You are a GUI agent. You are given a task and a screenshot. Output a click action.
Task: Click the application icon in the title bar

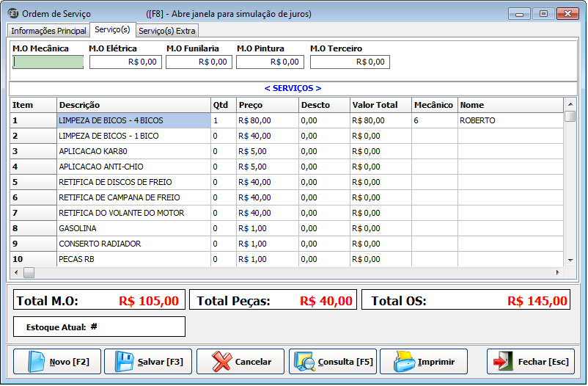[12, 13]
